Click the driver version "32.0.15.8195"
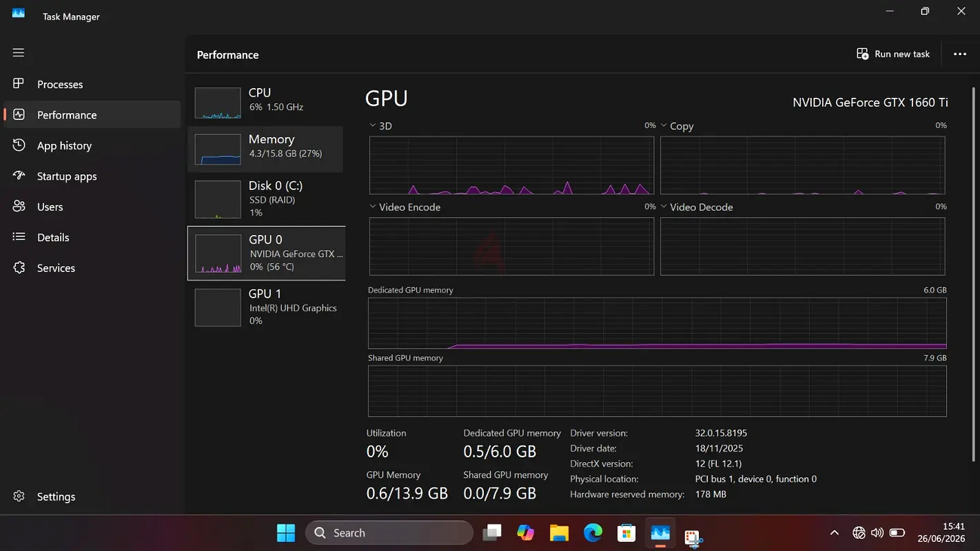The image size is (980, 551). pos(721,433)
